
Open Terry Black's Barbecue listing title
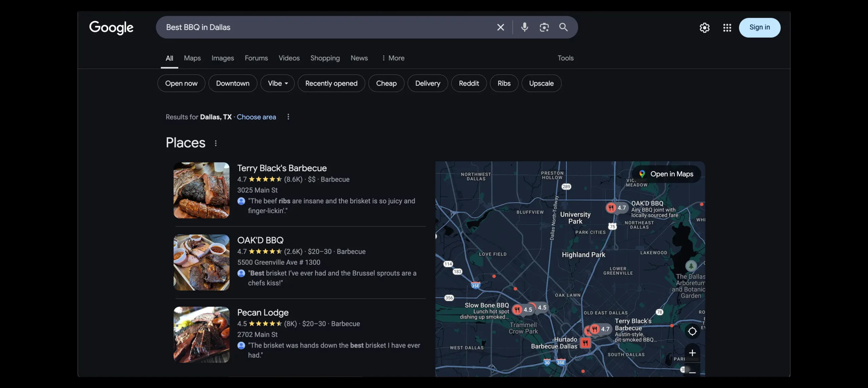[x=282, y=168]
